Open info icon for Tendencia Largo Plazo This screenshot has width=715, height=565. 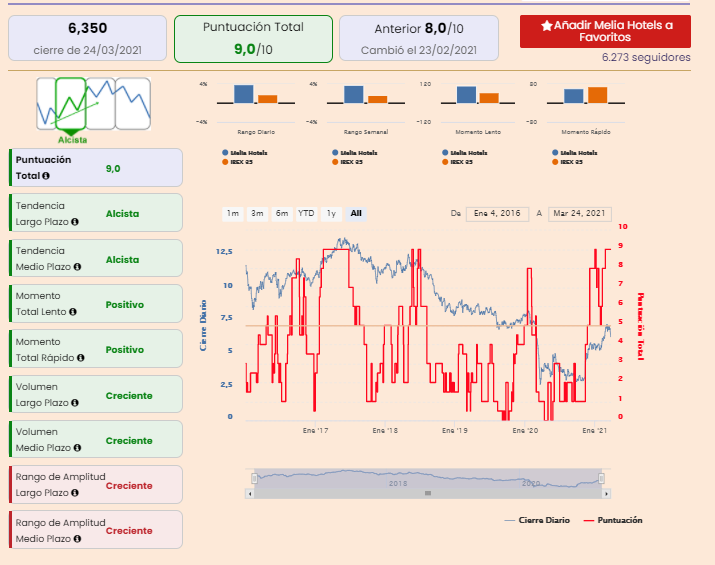pyautogui.click(x=75, y=222)
